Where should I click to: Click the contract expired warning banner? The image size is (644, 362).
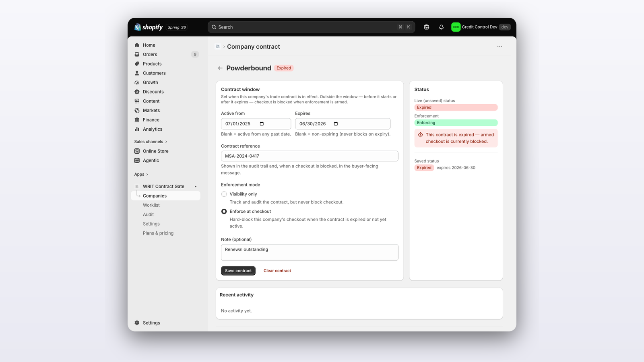(x=456, y=138)
